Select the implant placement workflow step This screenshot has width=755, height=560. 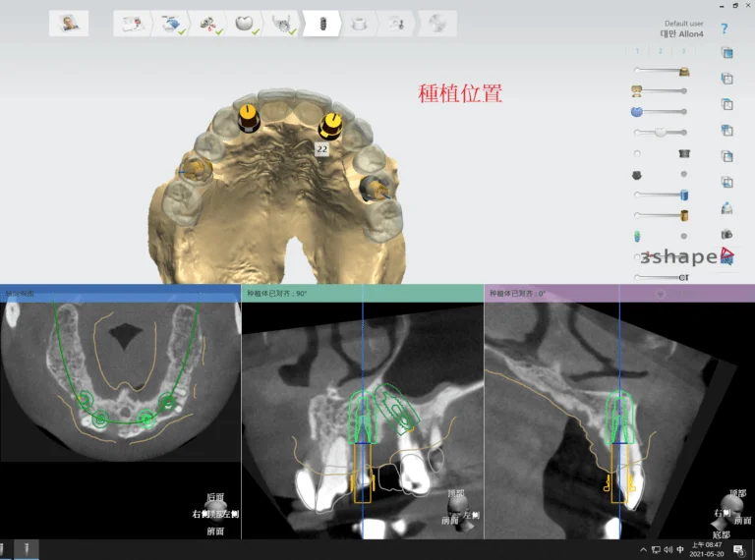click(x=319, y=23)
